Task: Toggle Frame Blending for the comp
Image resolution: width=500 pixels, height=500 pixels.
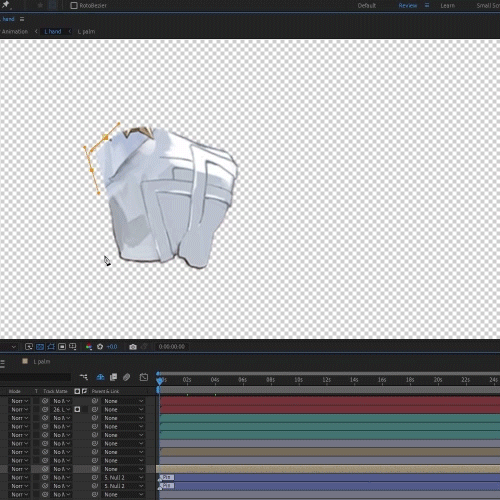Action: coord(113,377)
